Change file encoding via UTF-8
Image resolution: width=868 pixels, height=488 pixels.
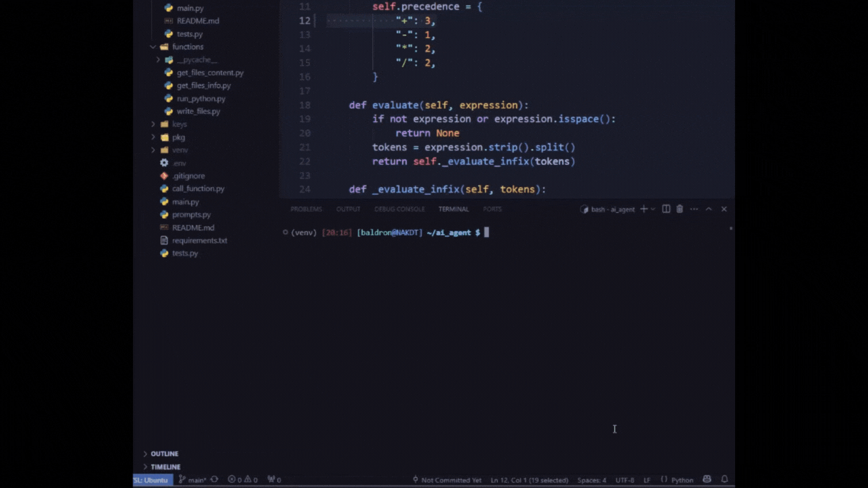[x=625, y=480]
